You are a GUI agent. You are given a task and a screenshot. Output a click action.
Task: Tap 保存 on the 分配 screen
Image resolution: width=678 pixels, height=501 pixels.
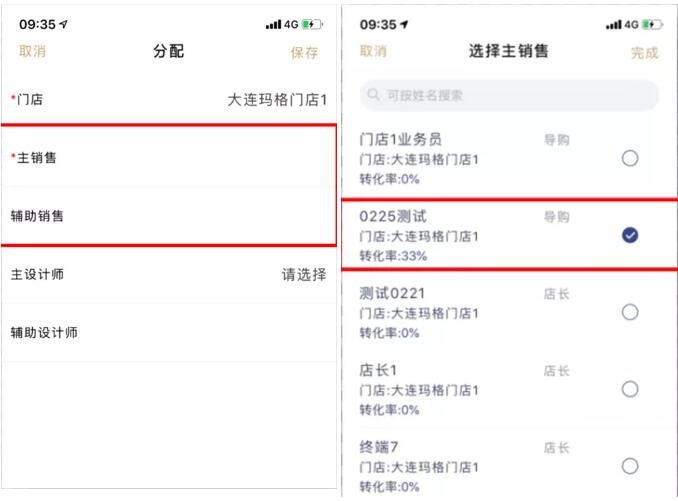point(304,53)
